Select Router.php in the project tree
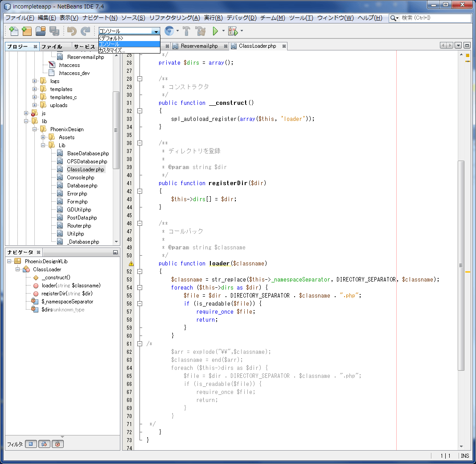The width and height of the screenshot is (476, 464). point(79,226)
